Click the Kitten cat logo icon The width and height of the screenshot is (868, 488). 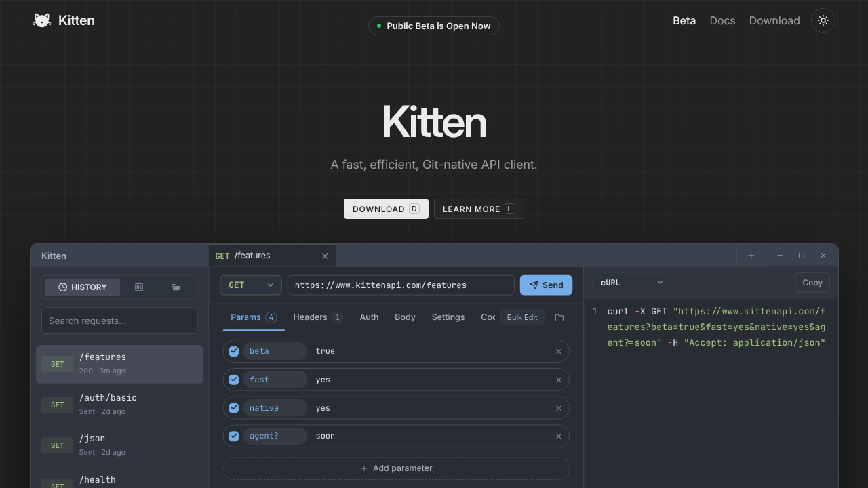click(x=42, y=20)
